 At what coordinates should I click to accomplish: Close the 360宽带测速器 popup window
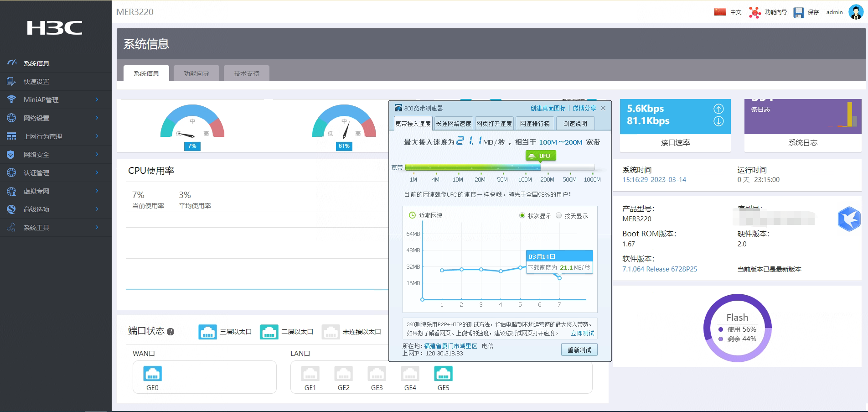603,108
